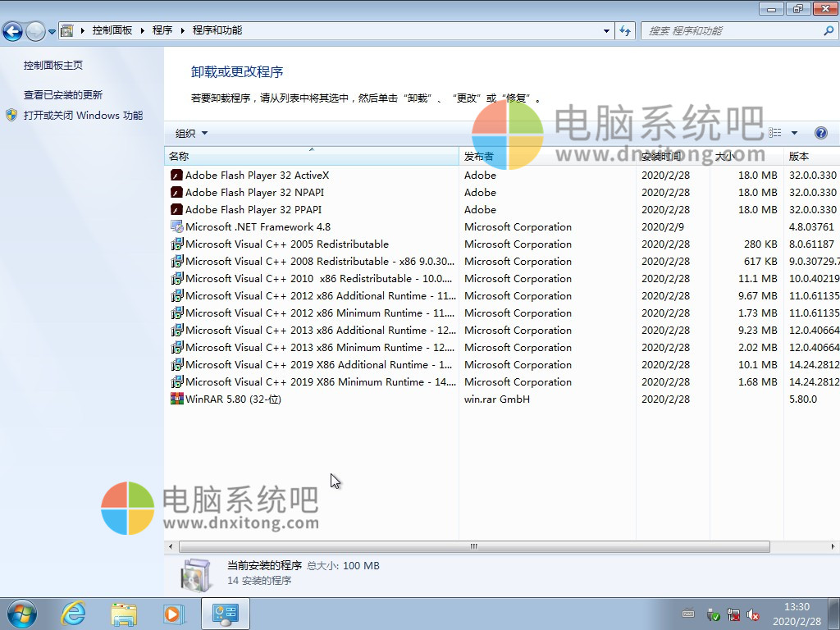Viewport: 840px width, 630px height.
Task: Open the Windows Start menu orb
Action: coord(22,614)
